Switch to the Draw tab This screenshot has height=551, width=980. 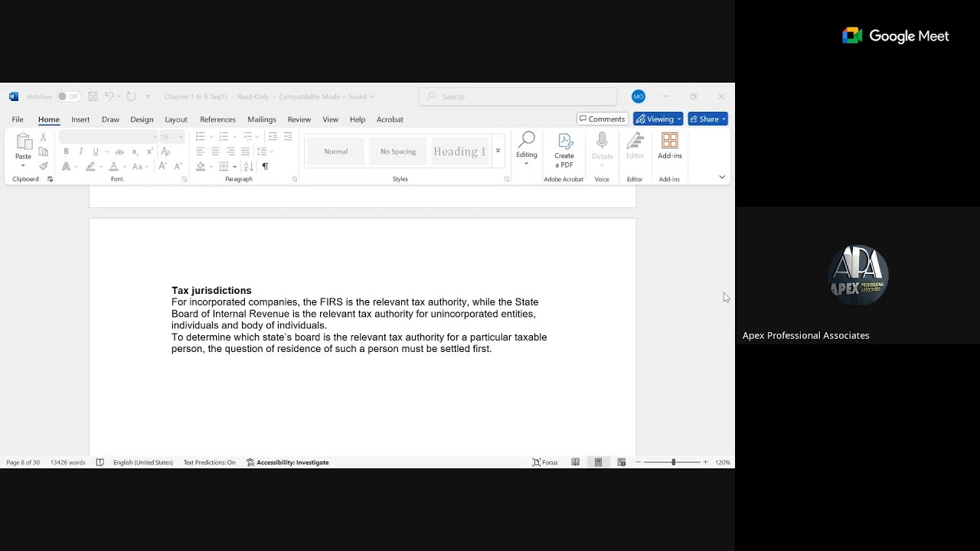coord(110,119)
